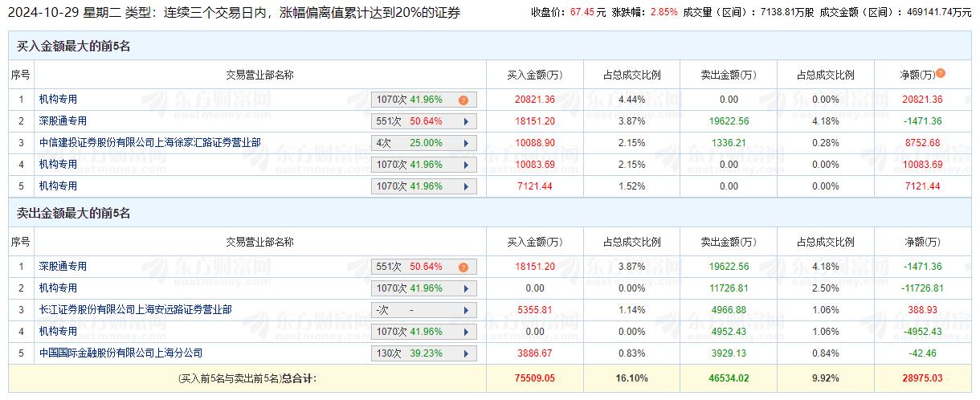Expand the 机构专用 row with 4952.43 sold

(466, 332)
